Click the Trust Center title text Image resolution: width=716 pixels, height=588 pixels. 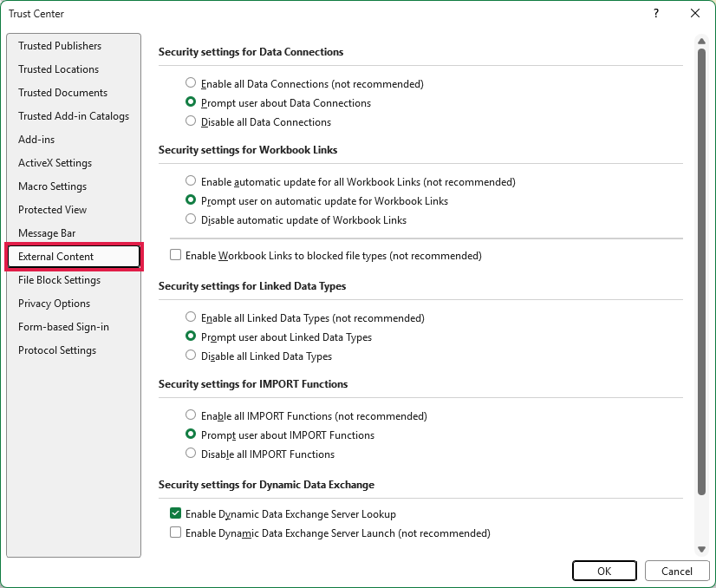pos(36,14)
